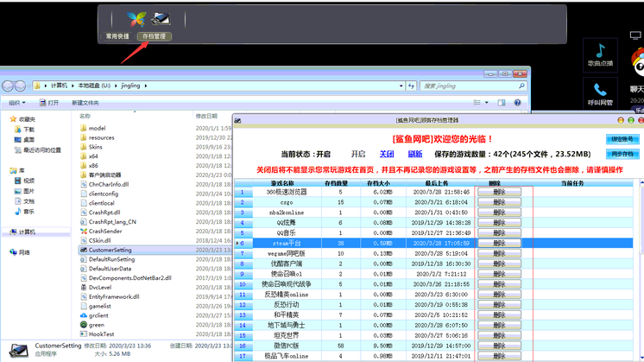644x362 pixels.
Task: Open the change view options dropdown arrow
Action: tap(487, 103)
